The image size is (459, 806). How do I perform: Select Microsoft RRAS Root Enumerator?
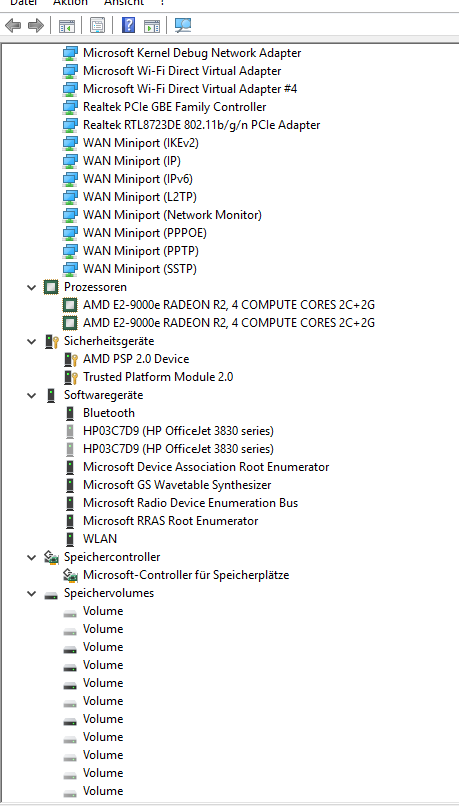click(x=171, y=521)
